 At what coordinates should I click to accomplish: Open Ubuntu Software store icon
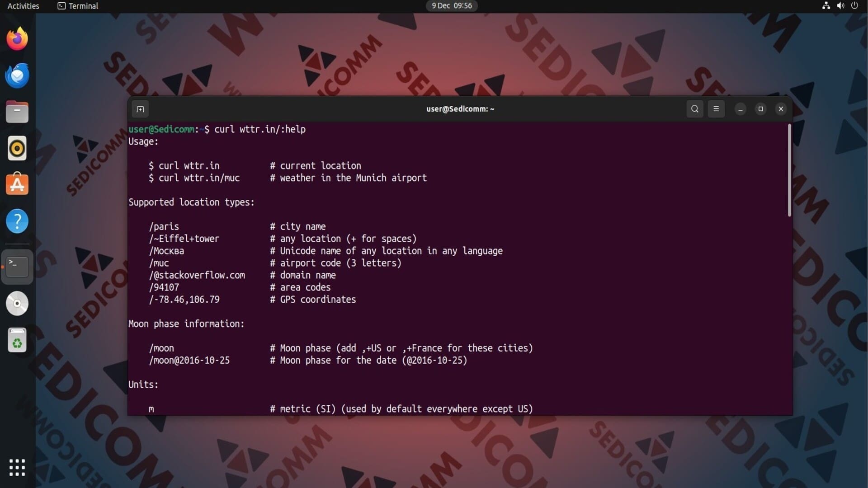(17, 184)
